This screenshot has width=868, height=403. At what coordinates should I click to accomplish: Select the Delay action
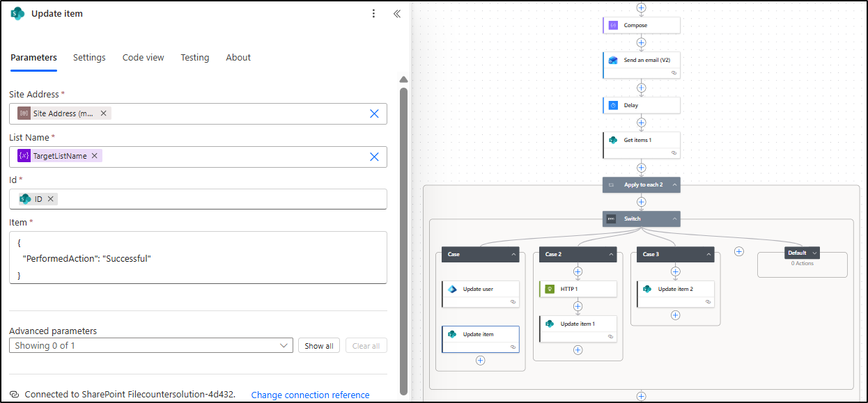click(641, 105)
